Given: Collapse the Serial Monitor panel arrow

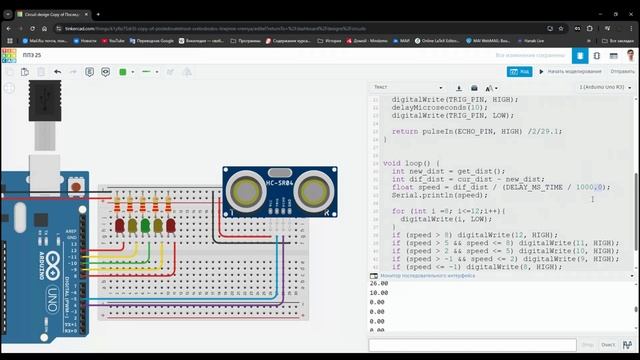Looking at the screenshot, I should [x=632, y=276].
